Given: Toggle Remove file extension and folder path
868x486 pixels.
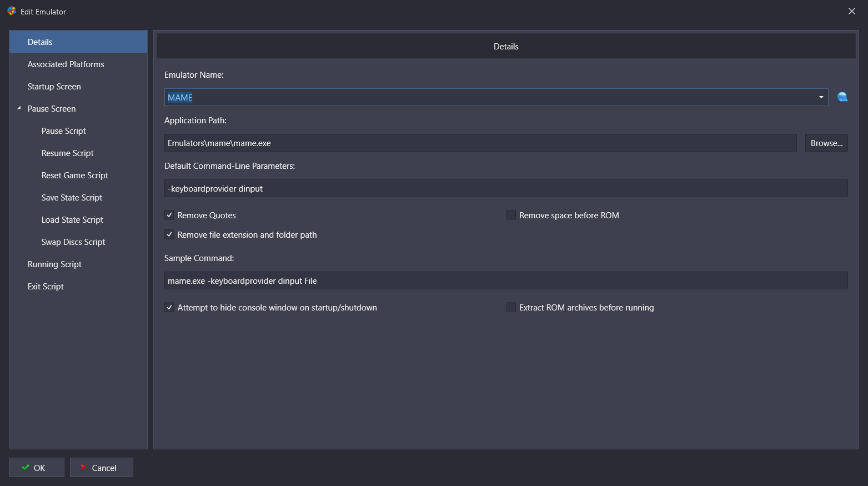Looking at the screenshot, I should (x=169, y=234).
